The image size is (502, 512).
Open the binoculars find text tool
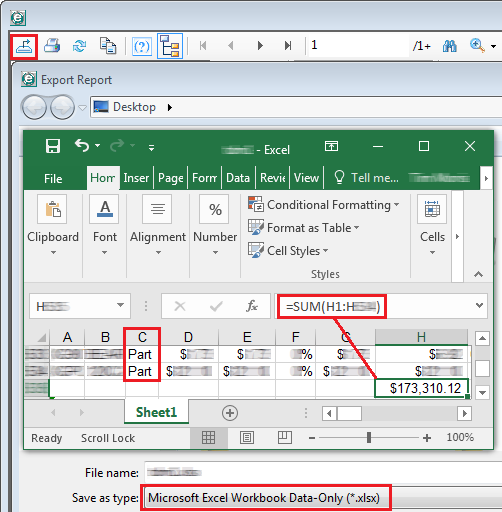[450, 46]
